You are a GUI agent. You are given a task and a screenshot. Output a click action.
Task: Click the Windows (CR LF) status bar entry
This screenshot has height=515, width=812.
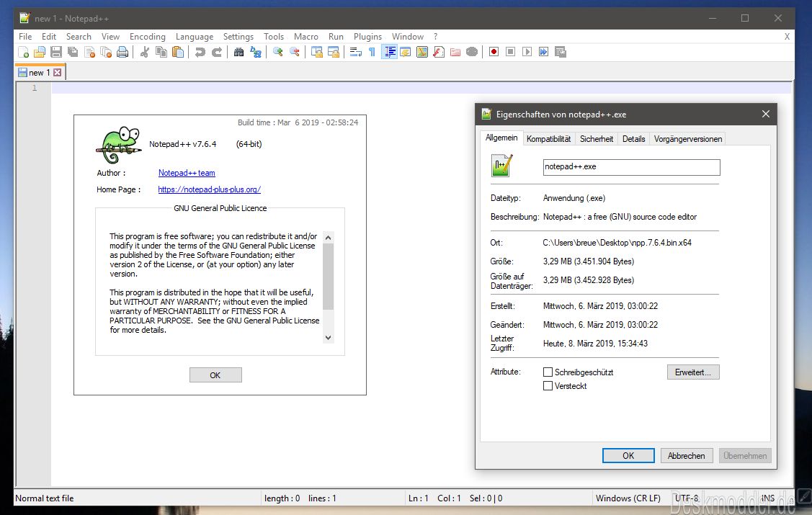(x=628, y=498)
